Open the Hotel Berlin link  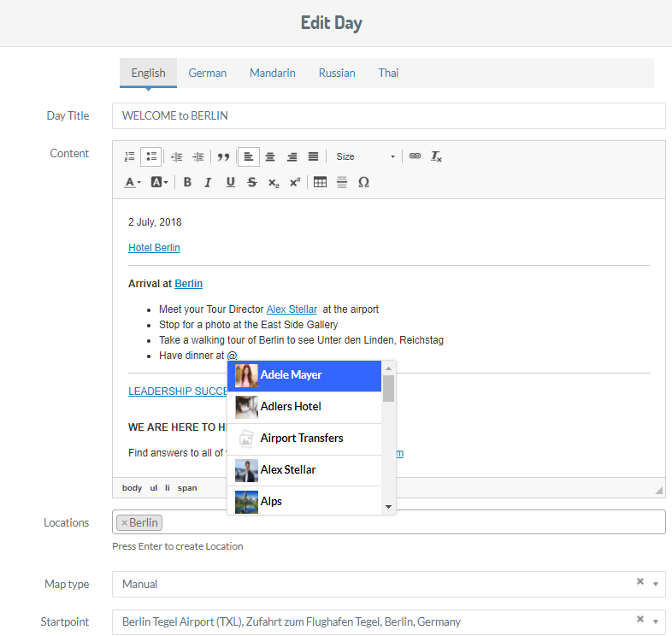point(154,248)
